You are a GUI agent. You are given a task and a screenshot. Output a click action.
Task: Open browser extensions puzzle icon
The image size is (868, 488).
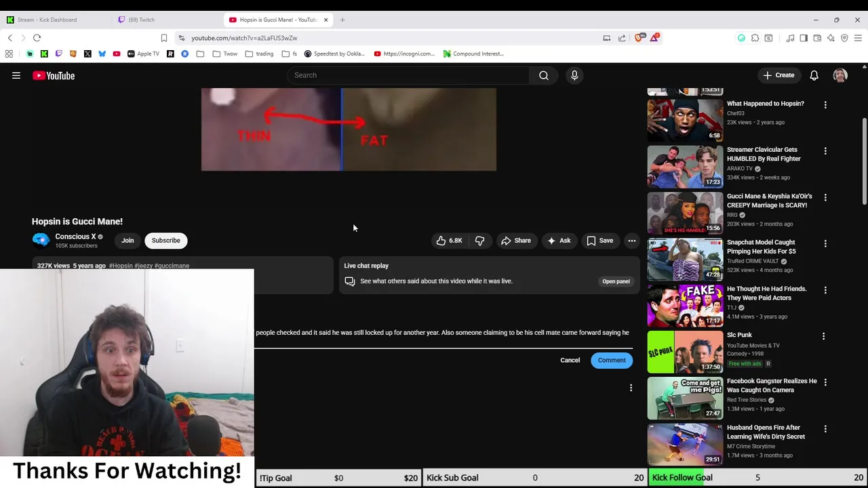(x=755, y=38)
